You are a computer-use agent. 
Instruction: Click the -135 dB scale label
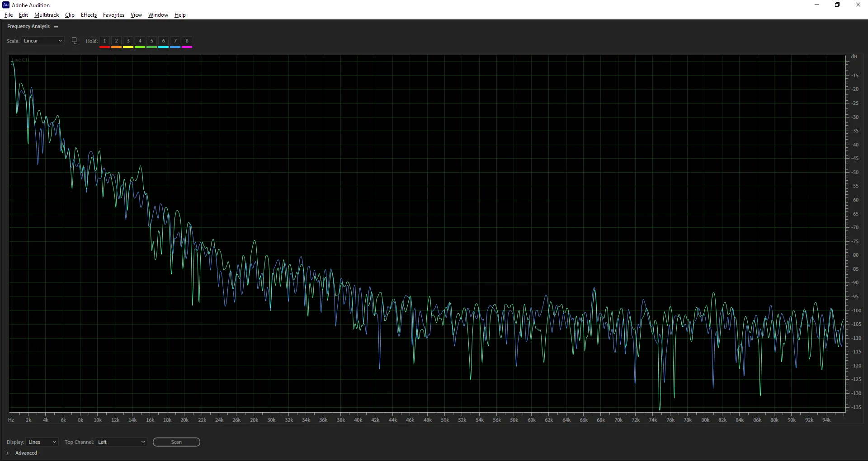click(856, 407)
